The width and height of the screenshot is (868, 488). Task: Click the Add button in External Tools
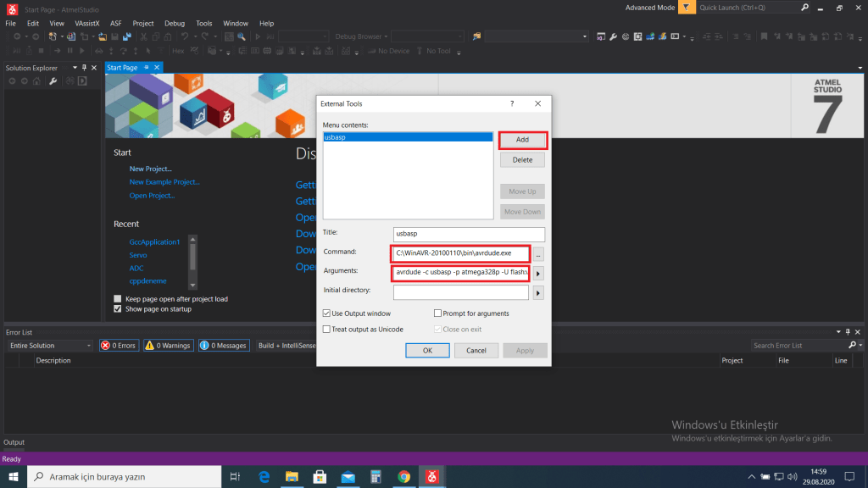[522, 140]
